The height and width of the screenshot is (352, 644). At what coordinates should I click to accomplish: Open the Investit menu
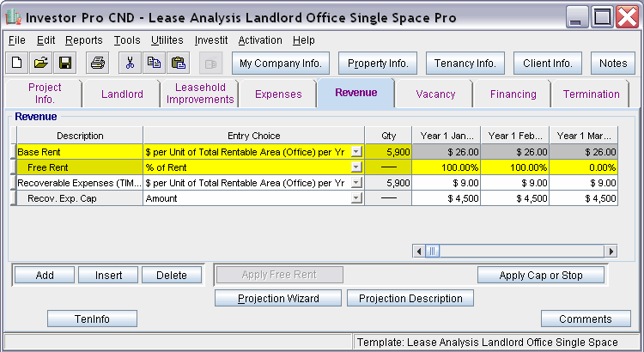click(x=211, y=40)
